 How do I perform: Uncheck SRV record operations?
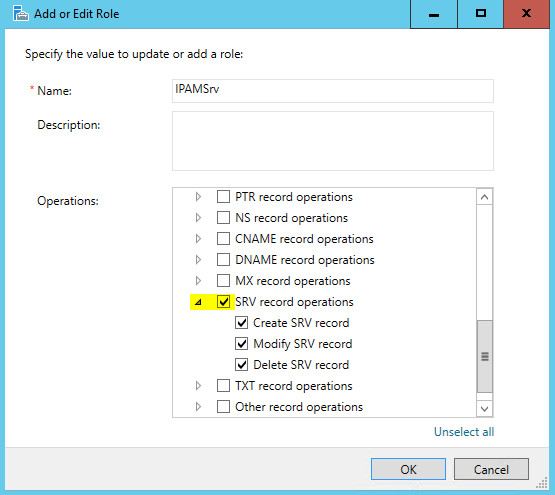pyautogui.click(x=223, y=302)
